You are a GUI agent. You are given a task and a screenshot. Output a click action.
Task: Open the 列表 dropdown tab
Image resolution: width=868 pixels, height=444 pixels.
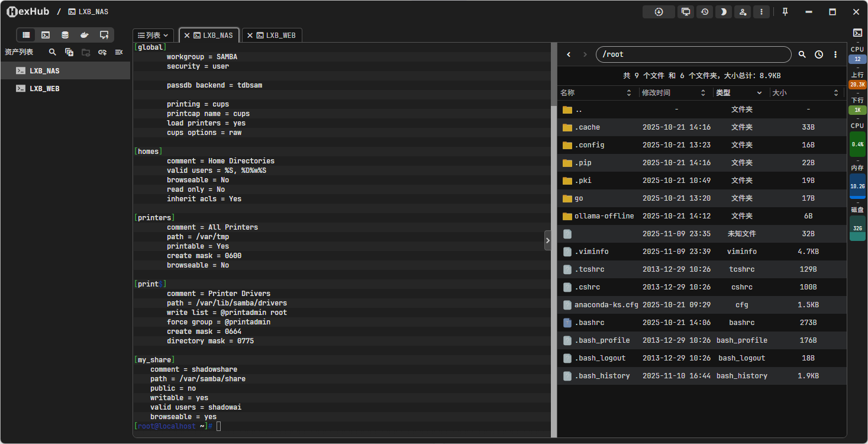(153, 36)
